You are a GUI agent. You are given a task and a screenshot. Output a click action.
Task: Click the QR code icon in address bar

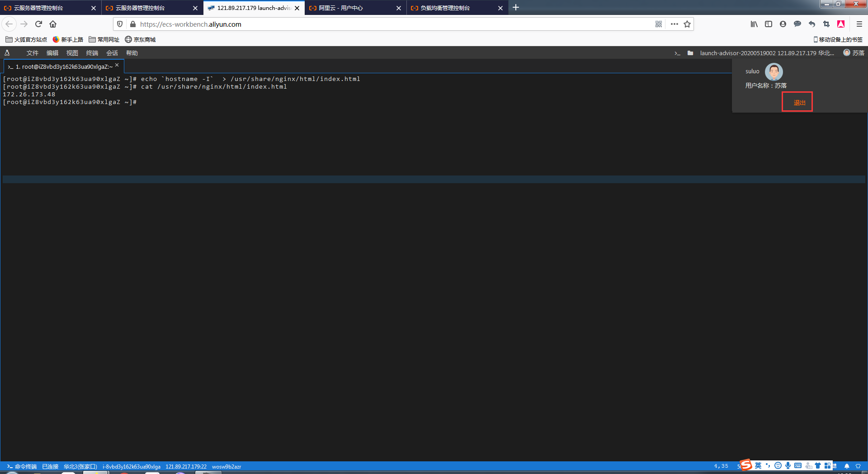coord(659,24)
